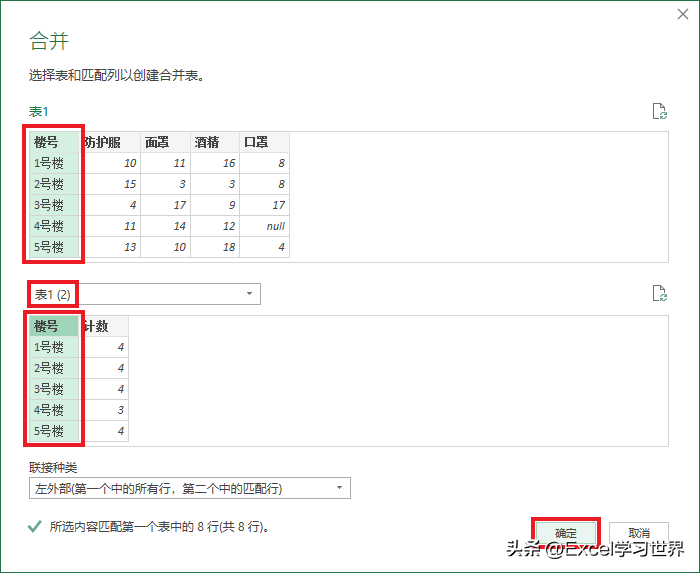The height and width of the screenshot is (573, 700).
Task: Click the 5号楼 cell in second table
Action: pyautogui.click(x=55, y=431)
